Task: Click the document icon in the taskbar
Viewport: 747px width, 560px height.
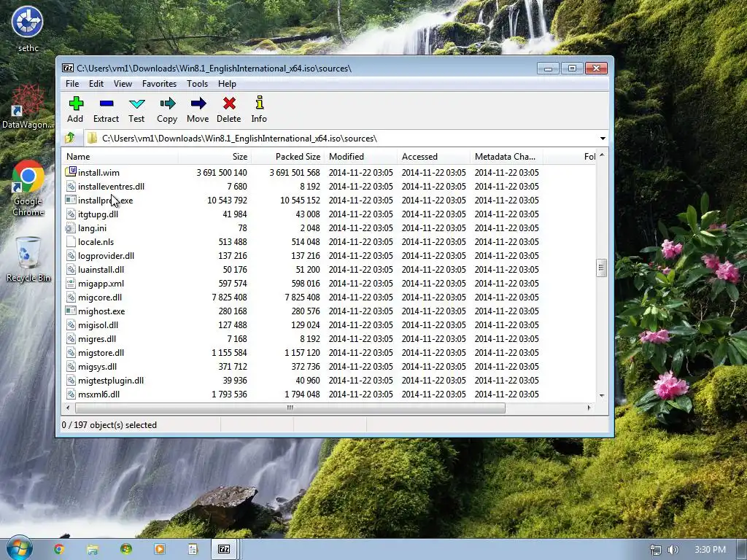Action: click(193, 550)
